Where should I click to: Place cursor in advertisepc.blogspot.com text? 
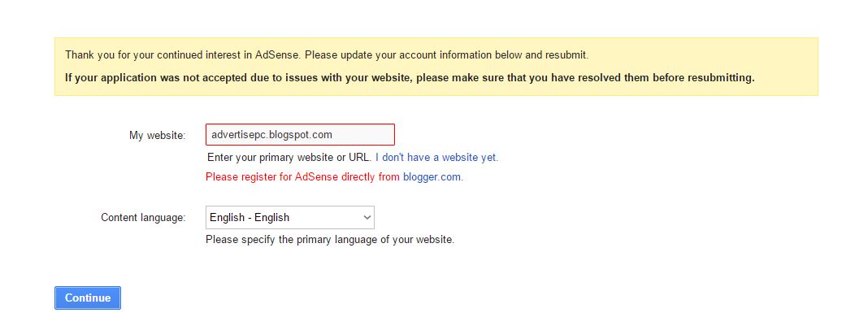(271, 134)
